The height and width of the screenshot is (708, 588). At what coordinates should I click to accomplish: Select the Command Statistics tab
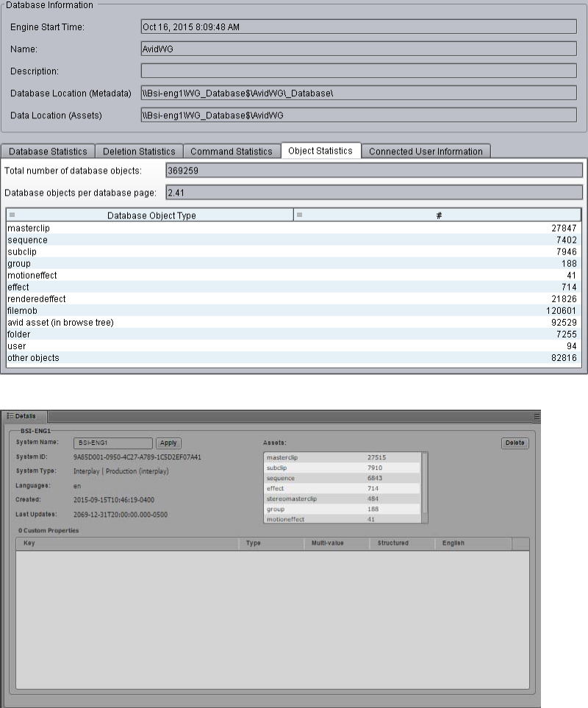(232, 151)
